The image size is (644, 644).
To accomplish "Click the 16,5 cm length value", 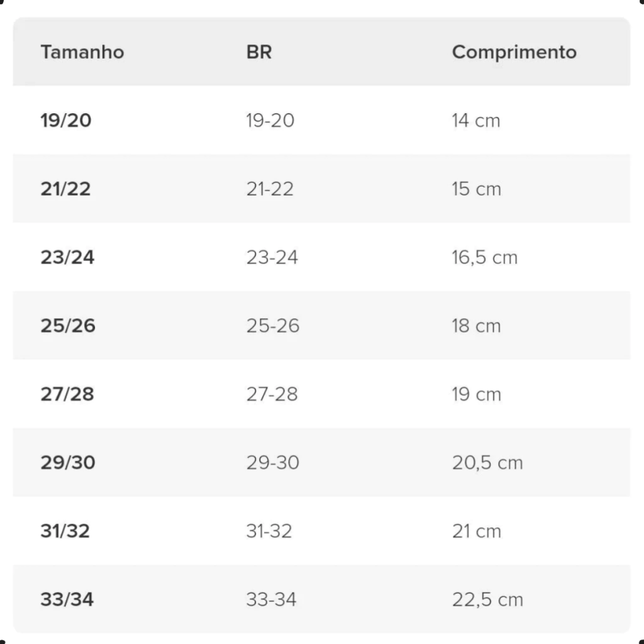I will click(484, 257).
